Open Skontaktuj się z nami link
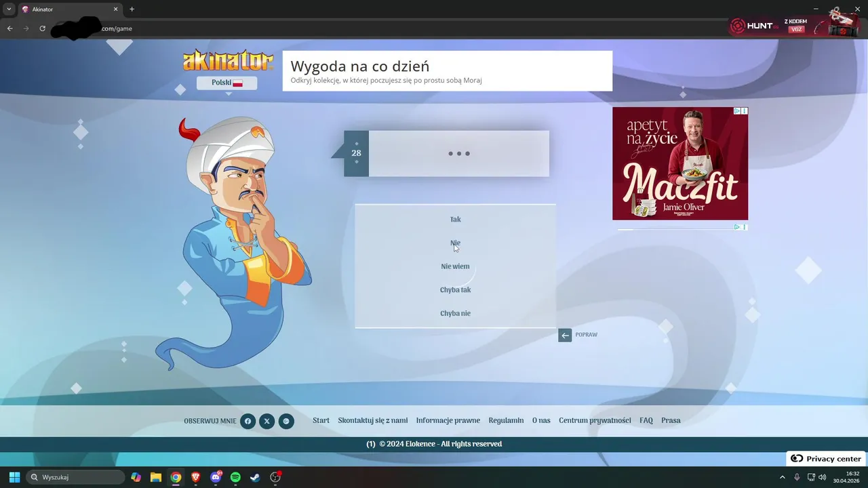The height and width of the screenshot is (488, 868). (x=373, y=420)
